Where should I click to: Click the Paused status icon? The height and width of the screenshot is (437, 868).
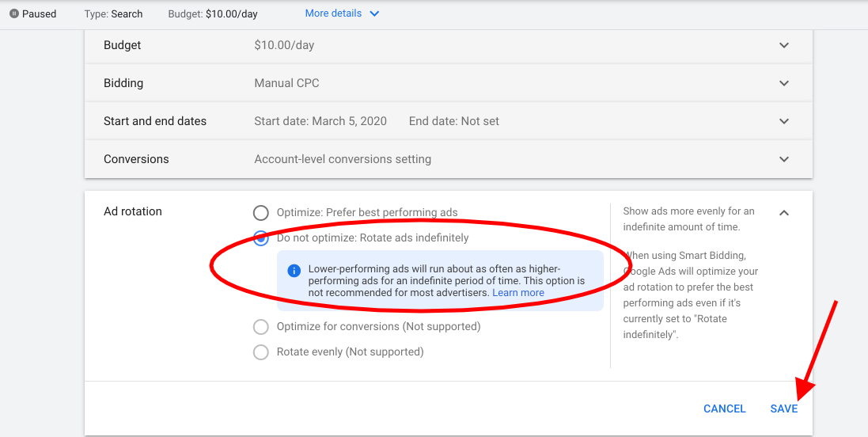tap(14, 13)
